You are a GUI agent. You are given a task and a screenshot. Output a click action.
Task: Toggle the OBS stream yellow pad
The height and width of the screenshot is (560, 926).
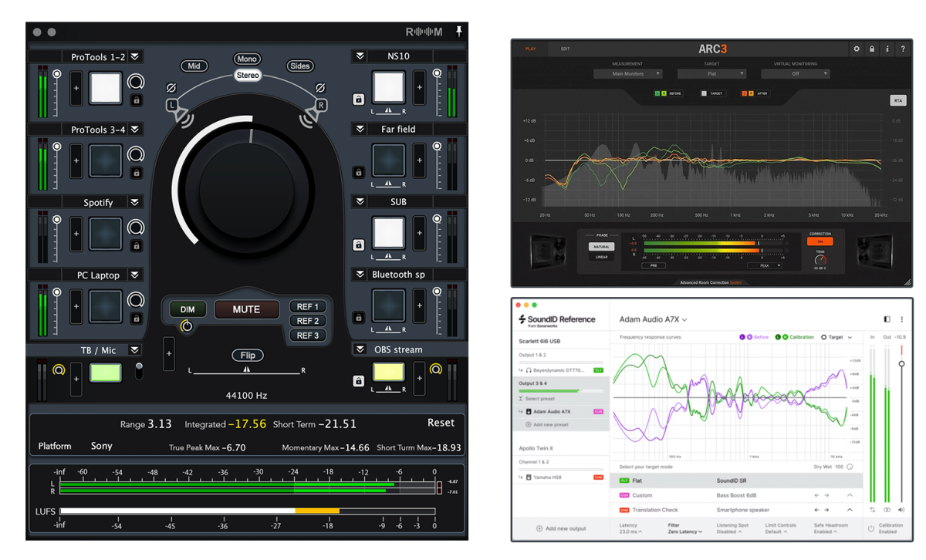(x=389, y=373)
